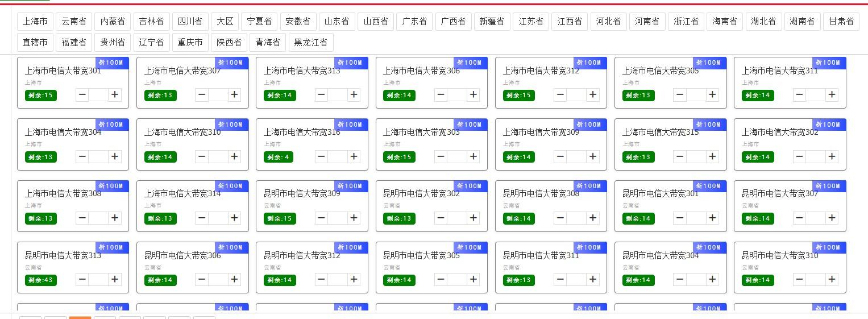This screenshot has width=868, height=319.
Task: Decrease quantity for 昆明市电信大带宽305
Action: coord(441,279)
